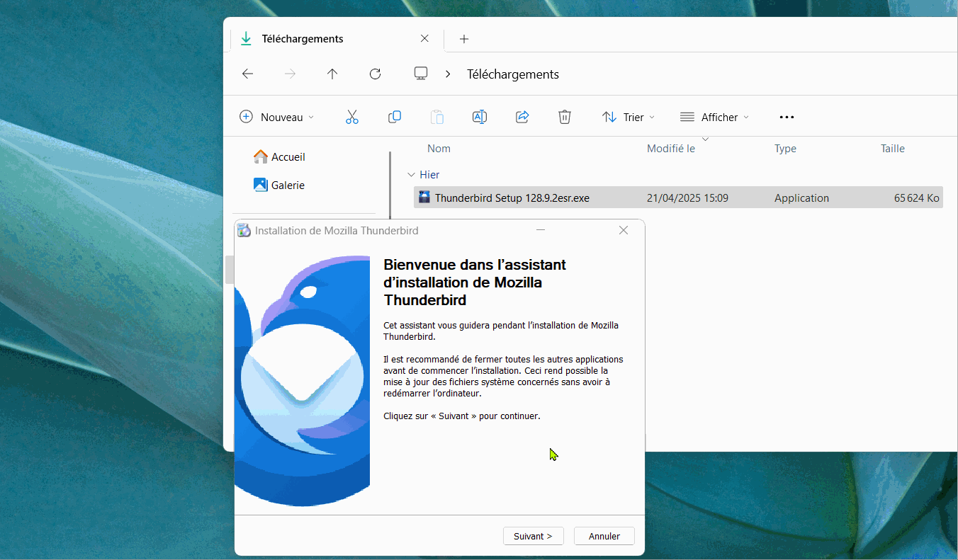
Task: Cancel the installer with Annuler button
Action: pyautogui.click(x=604, y=536)
